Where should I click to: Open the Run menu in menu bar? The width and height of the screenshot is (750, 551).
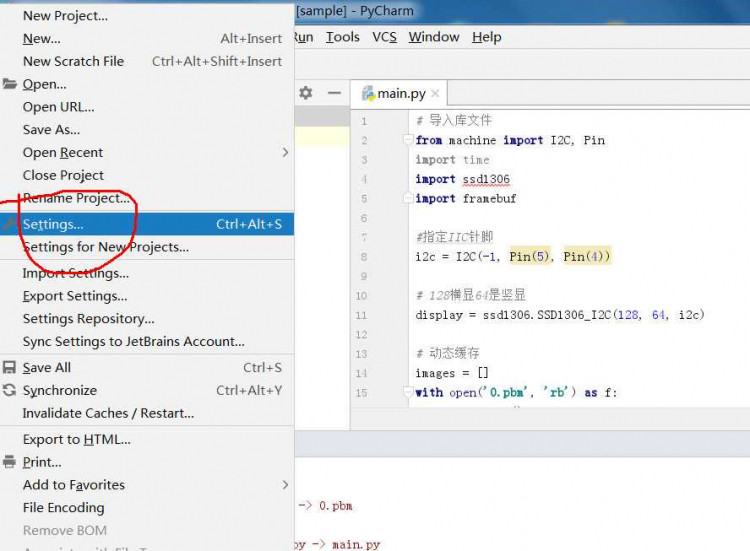[x=304, y=37]
